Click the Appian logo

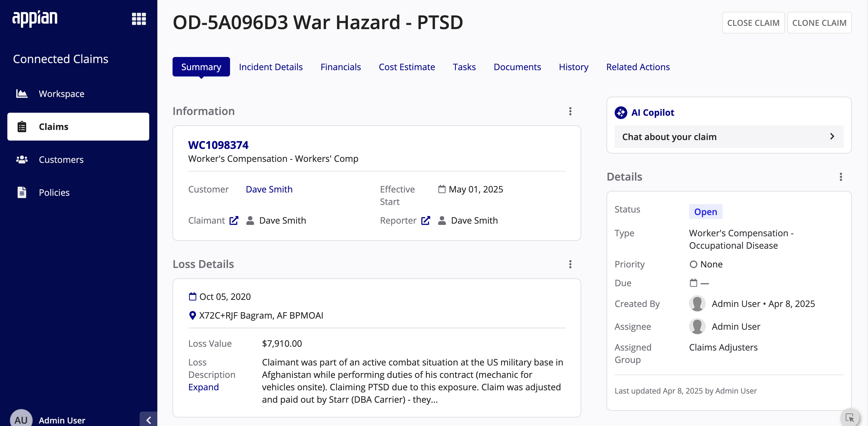35,18
